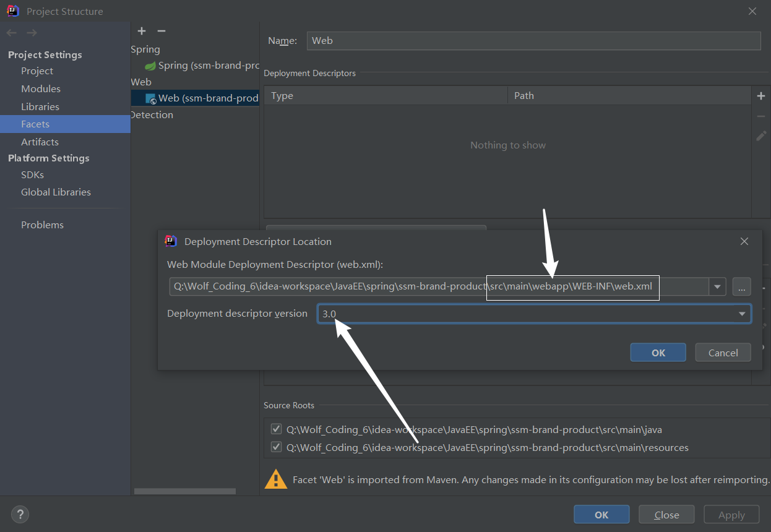Click the back navigation arrow
Viewport: 771px width, 532px height.
click(11, 33)
